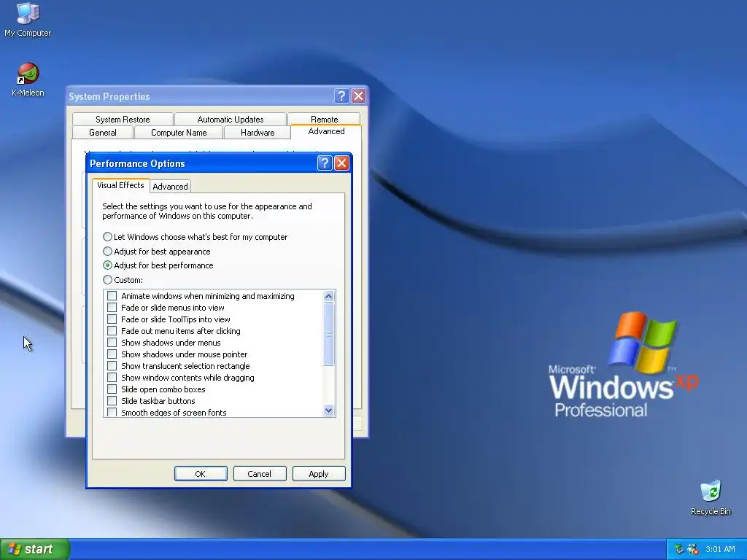Screen dimensions: 747x560
Task: Confirm Performance Options with OK
Action: pyautogui.click(x=201, y=474)
